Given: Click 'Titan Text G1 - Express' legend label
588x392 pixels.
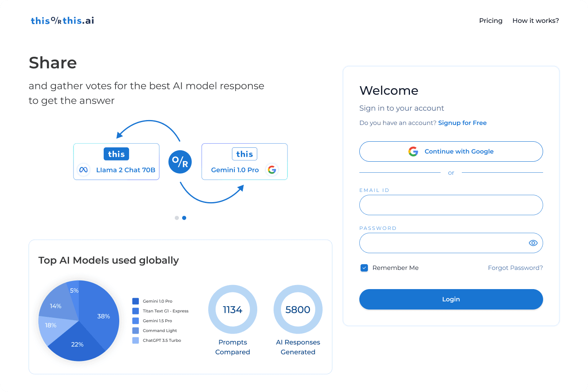Looking at the screenshot, I should pos(165,311).
